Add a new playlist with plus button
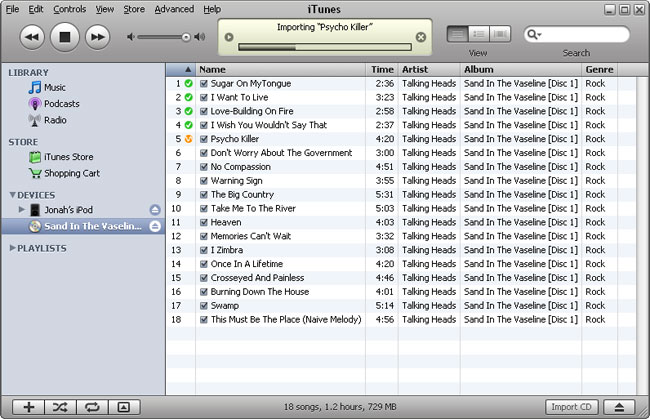 pos(29,407)
